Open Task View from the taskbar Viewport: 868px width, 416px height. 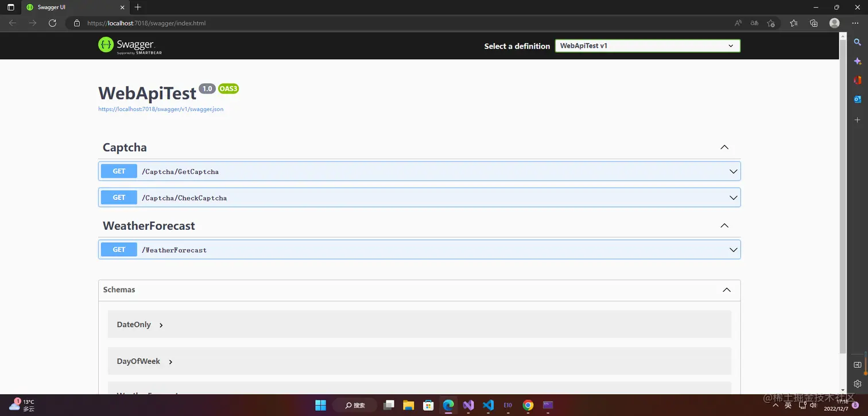point(389,405)
